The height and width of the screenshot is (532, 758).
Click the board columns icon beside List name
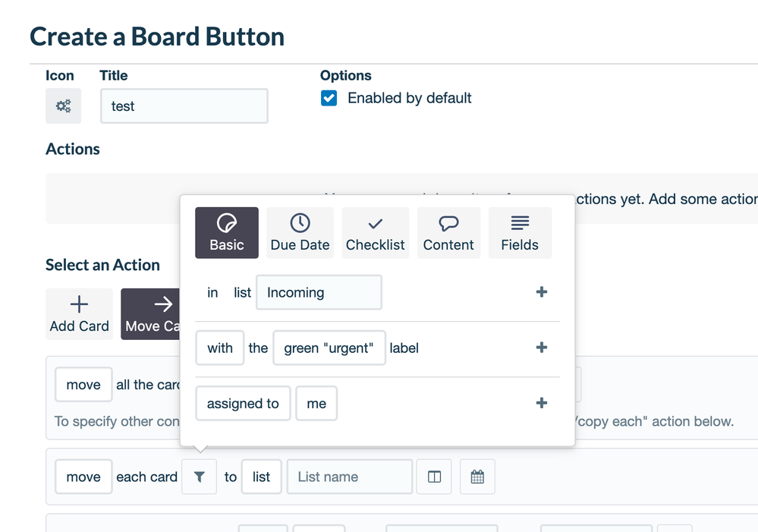pyautogui.click(x=434, y=477)
